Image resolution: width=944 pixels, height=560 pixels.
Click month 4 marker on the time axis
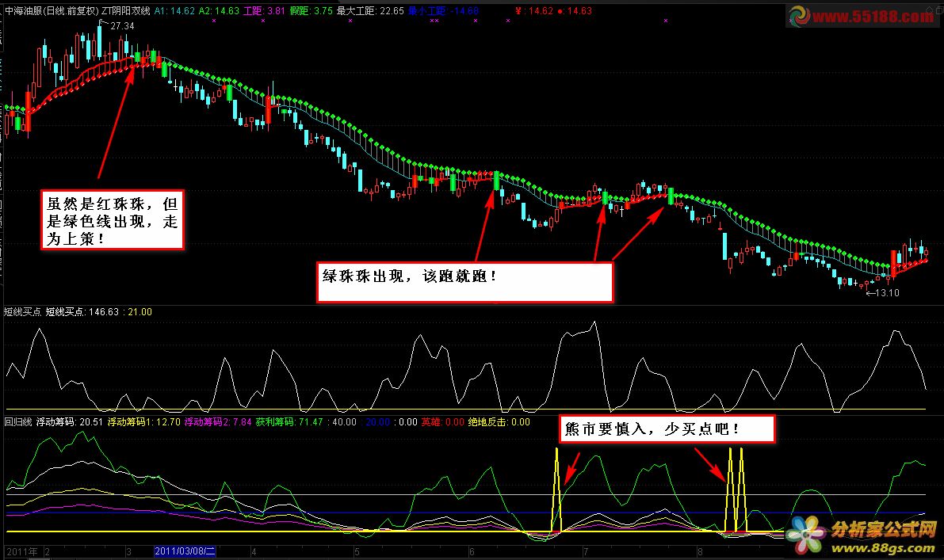pyautogui.click(x=254, y=551)
